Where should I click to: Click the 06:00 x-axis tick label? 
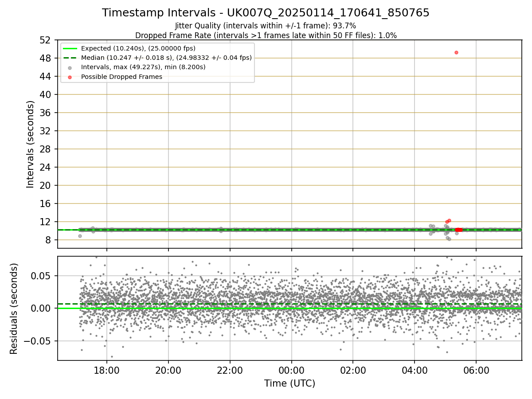pyautogui.click(x=476, y=371)
